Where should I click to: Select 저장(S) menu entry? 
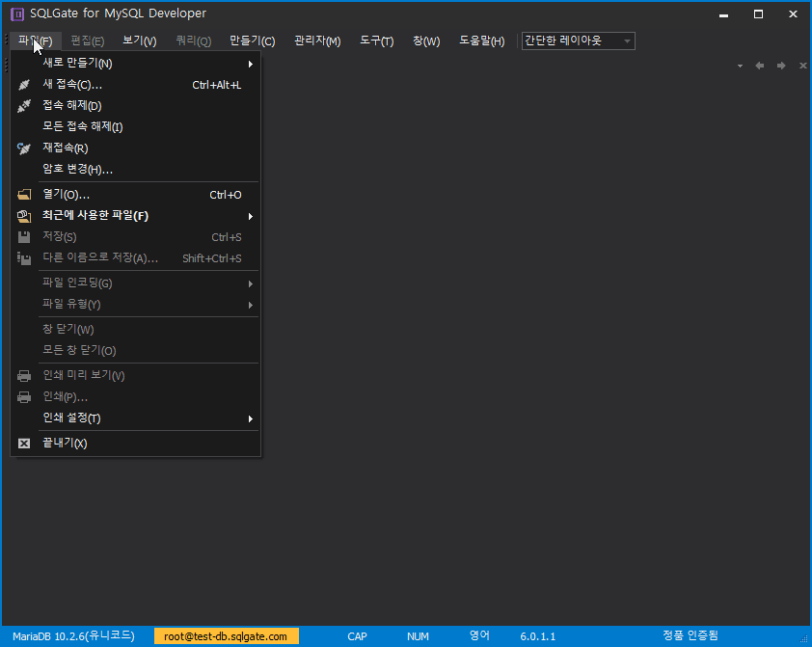[x=135, y=237]
